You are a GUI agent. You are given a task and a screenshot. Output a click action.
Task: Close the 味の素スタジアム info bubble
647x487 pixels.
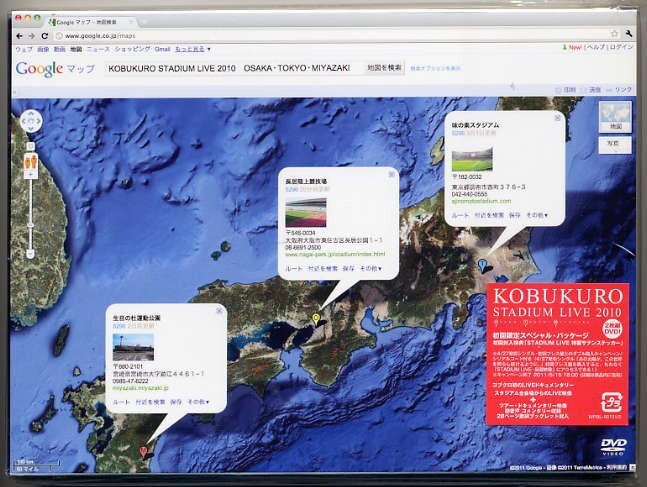[x=557, y=118]
